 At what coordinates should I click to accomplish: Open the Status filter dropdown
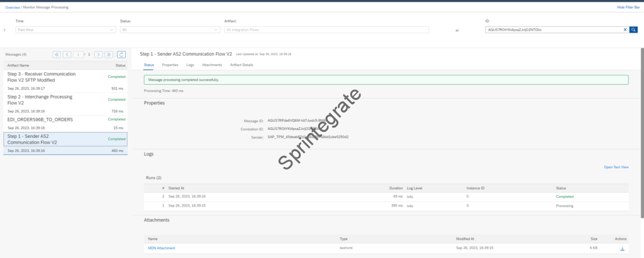coord(169,30)
